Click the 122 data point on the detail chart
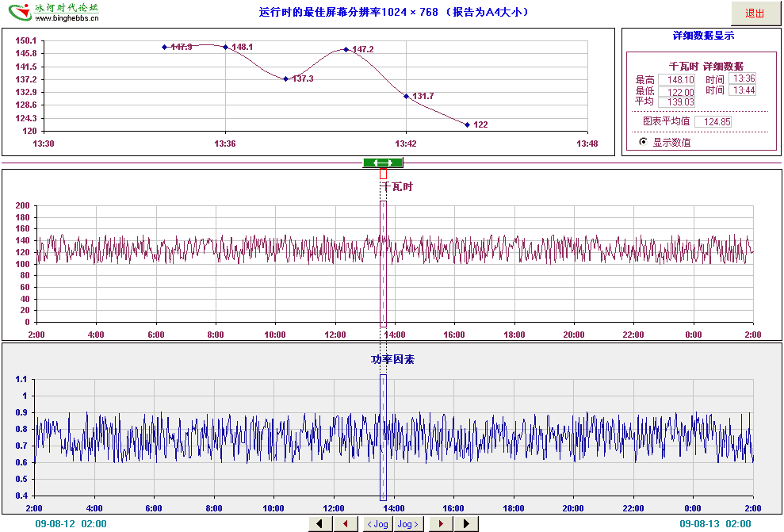Screen dimensions: 784x532 (x=467, y=124)
